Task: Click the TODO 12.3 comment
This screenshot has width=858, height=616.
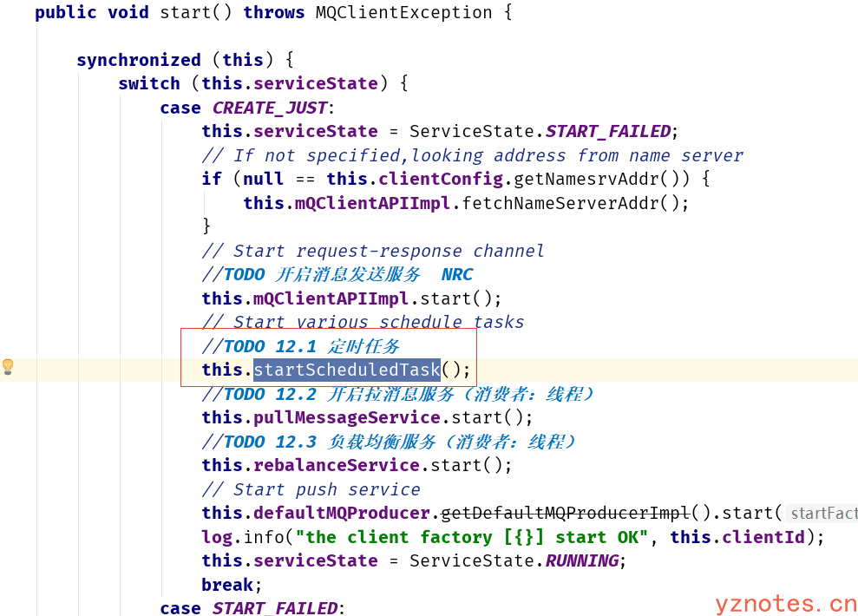Action: (389, 442)
